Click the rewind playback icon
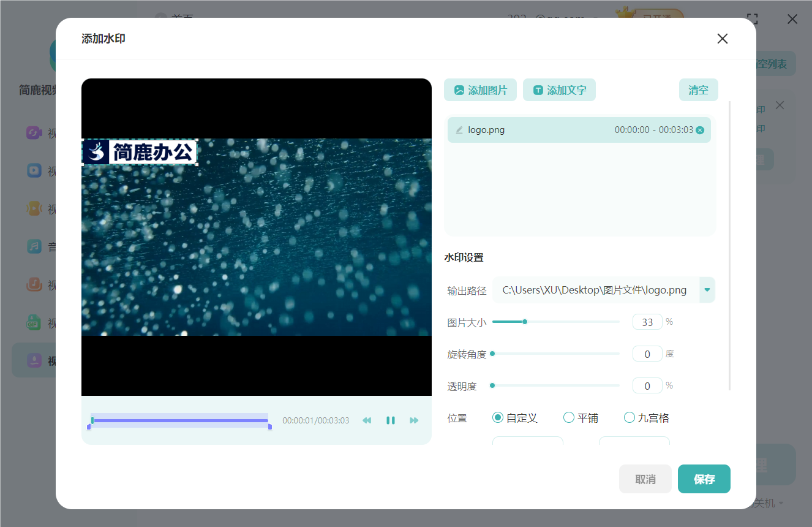812x527 pixels. 367,420
